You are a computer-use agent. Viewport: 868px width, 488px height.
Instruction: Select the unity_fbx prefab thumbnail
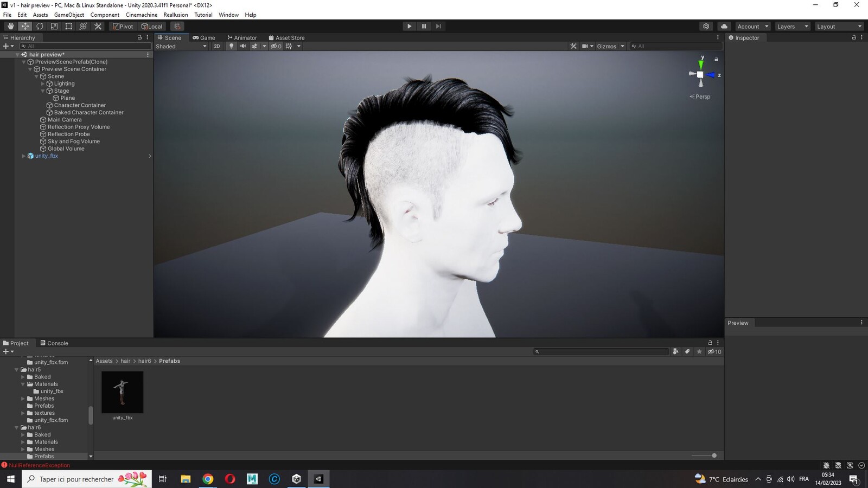coord(123,392)
